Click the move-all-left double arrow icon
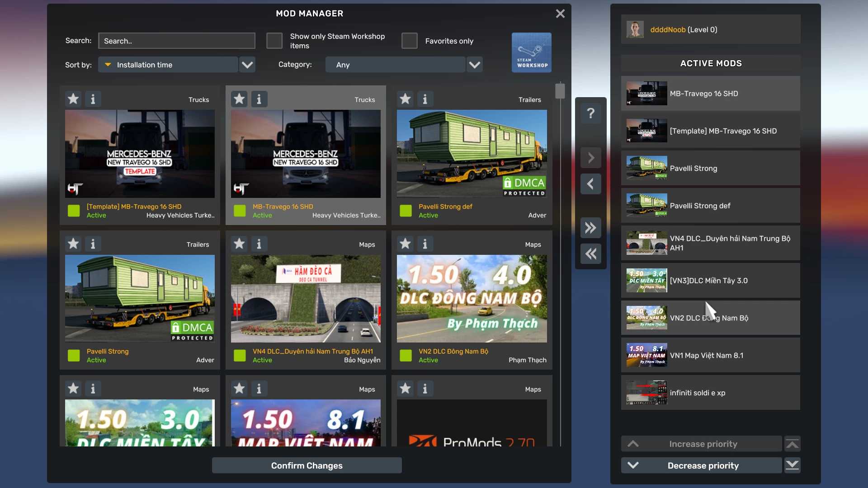868x488 pixels. pyautogui.click(x=590, y=254)
